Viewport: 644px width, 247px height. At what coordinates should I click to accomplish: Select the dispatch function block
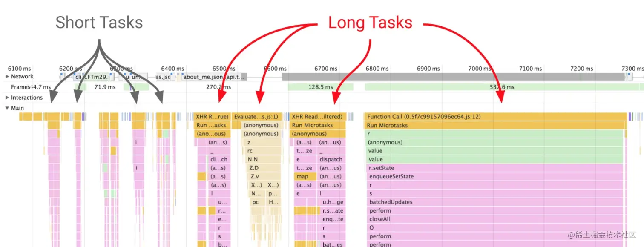[x=331, y=159]
